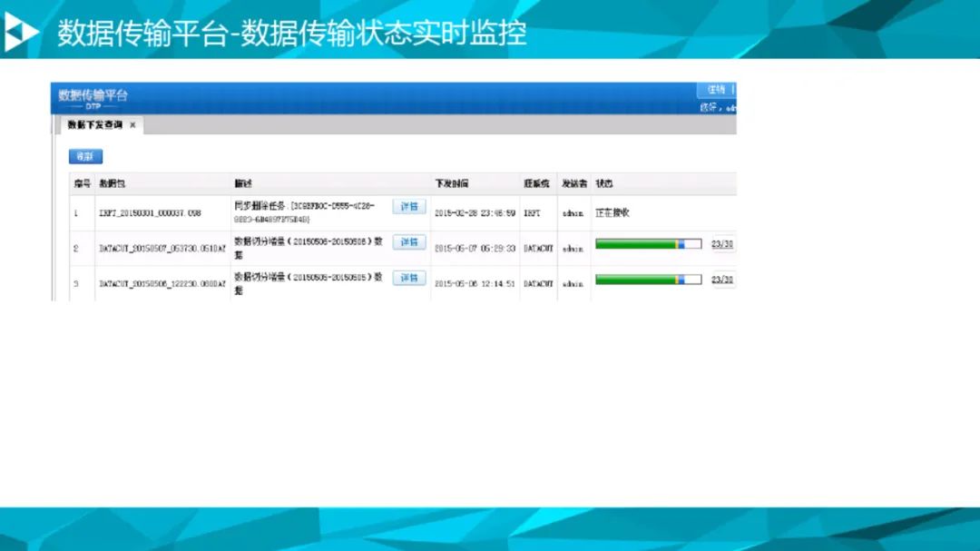Click timestamp 2015-02-28 23:46:59
Viewport: 980px width, 551px height.
click(475, 213)
